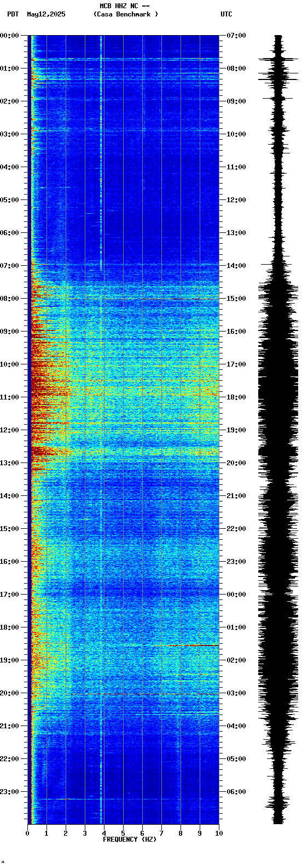Click the date label 'May12,2025'
Image resolution: width=302 pixels, height=868 pixels.
pyautogui.click(x=46, y=14)
